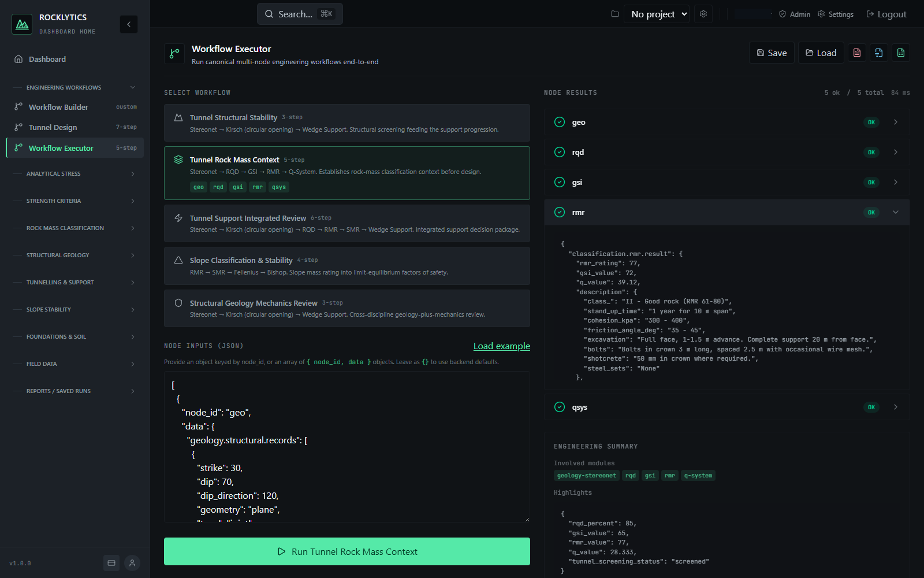Screen dimensions: 924x578
Task: Click the green document export icon
Action: click(901, 53)
